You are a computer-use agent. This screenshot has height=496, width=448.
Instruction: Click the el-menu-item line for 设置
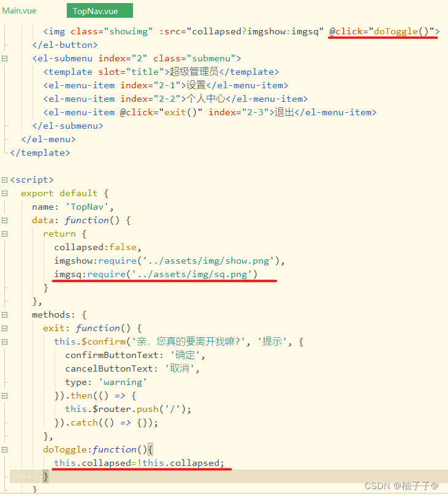tap(165, 85)
